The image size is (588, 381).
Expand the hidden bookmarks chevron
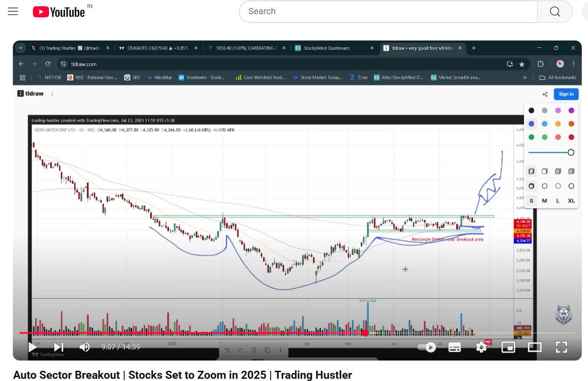click(525, 77)
